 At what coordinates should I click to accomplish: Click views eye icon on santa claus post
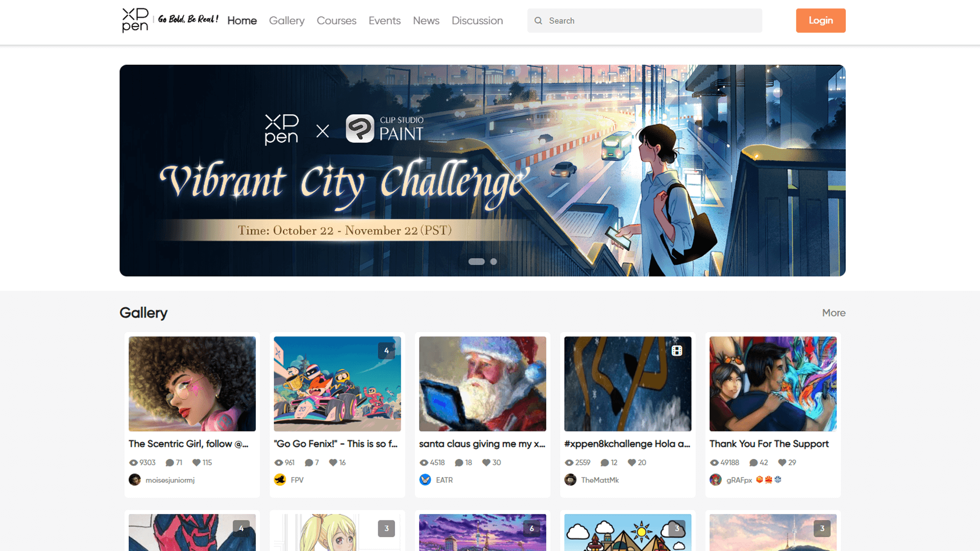tap(424, 463)
